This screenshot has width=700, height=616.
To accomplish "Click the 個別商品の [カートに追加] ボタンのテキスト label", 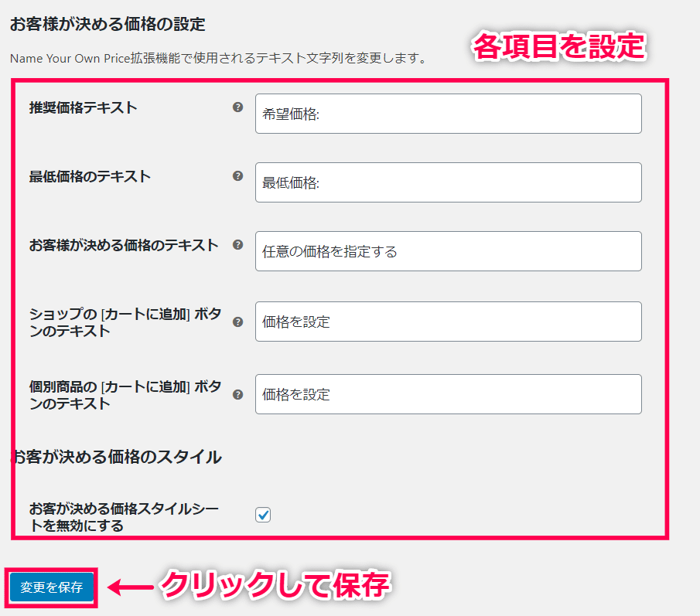I will tap(125, 395).
